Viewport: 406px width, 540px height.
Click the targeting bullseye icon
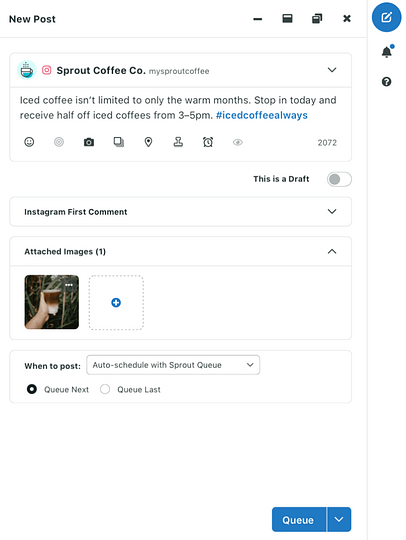coord(59,142)
